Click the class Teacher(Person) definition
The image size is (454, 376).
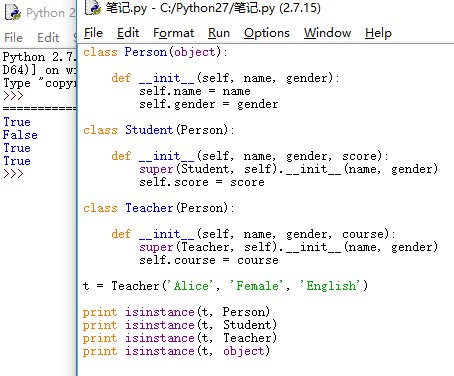[159, 208]
